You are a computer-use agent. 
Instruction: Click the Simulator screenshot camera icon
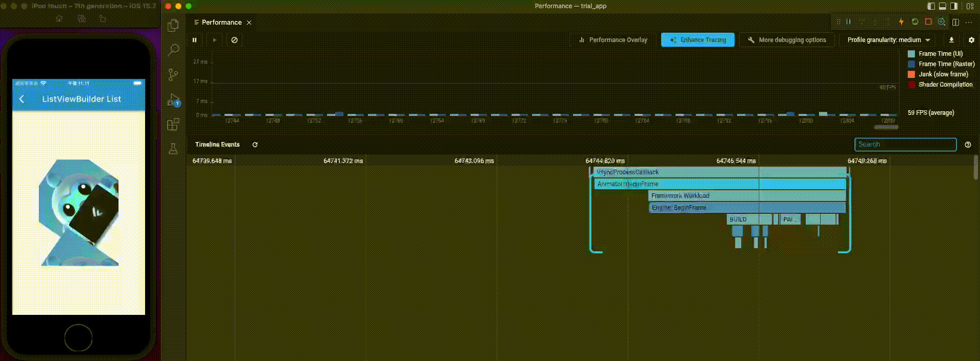tap(81, 18)
